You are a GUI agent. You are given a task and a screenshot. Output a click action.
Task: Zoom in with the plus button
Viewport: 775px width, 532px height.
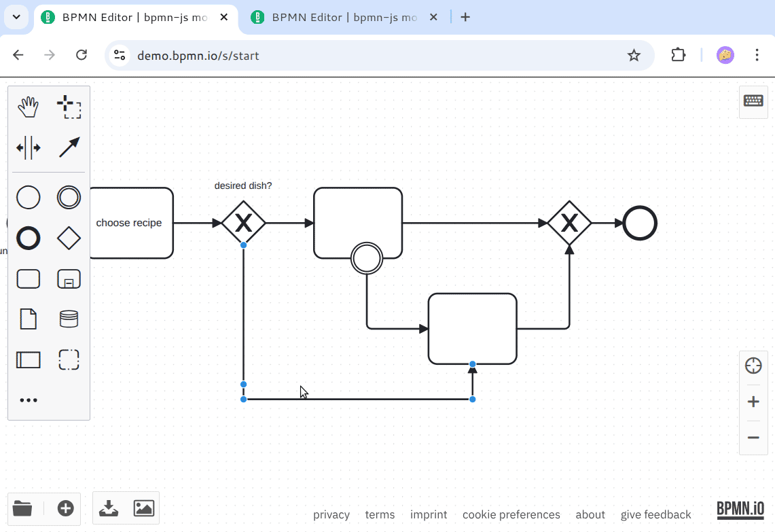coord(753,402)
